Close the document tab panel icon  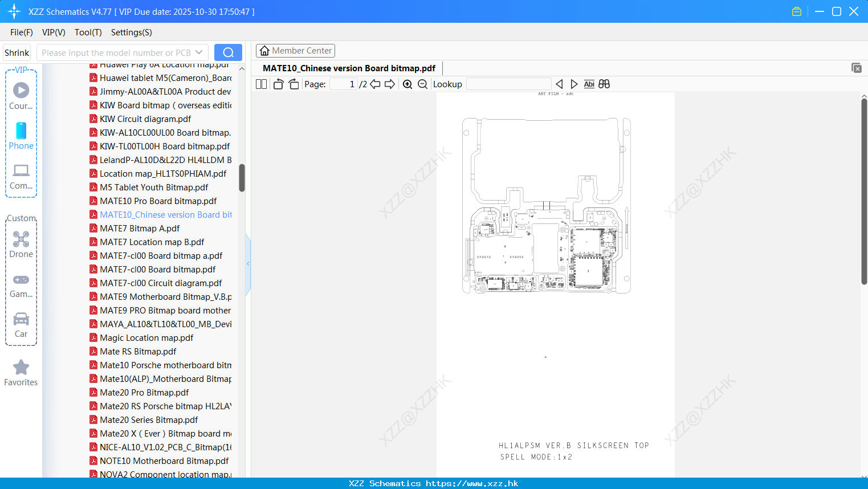click(857, 68)
